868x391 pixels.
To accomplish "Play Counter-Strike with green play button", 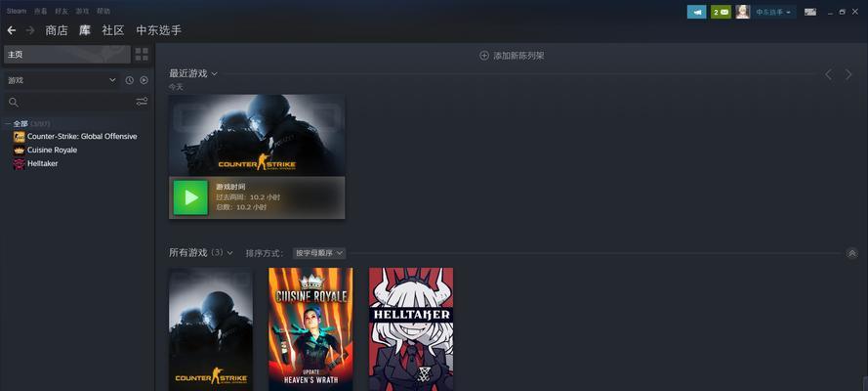I will [x=191, y=197].
